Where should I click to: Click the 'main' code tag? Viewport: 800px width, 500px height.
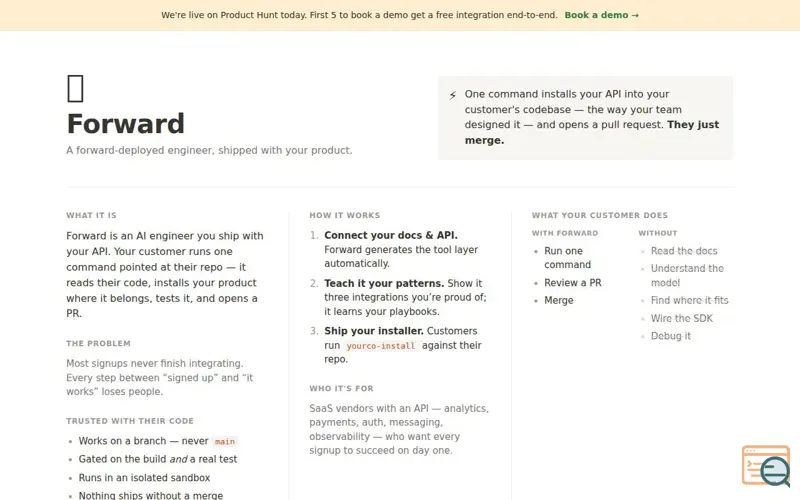click(x=224, y=441)
